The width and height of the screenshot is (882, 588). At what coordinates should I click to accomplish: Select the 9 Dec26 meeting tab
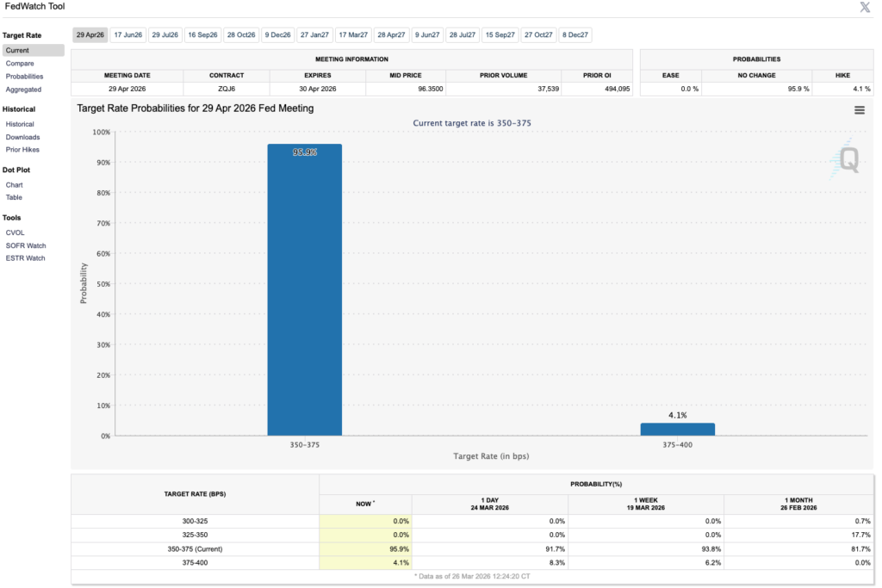pos(277,34)
